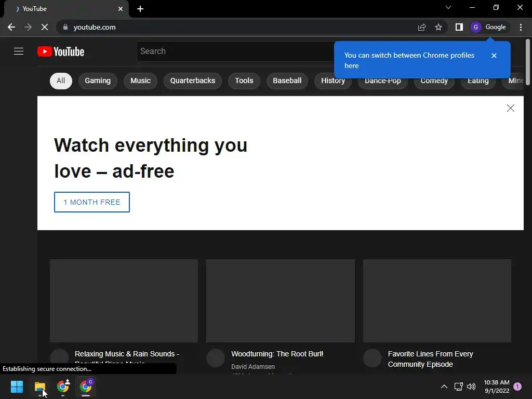Dismiss the Chrome profiles tooltip
This screenshot has height=399, width=532.
coord(494,56)
